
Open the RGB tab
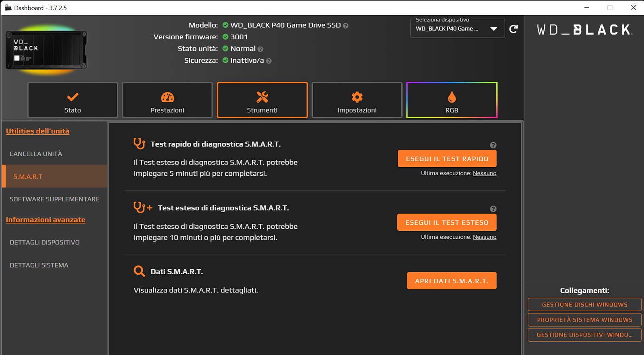(452, 100)
